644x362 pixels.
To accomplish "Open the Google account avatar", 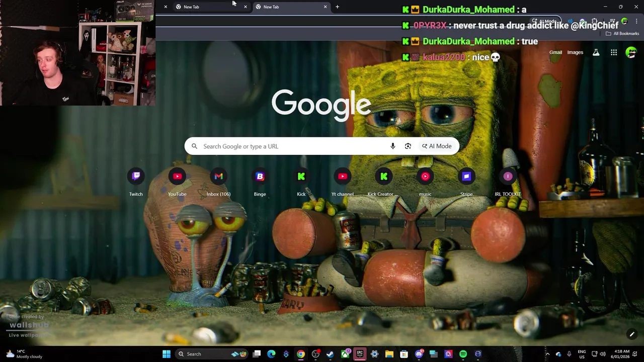I will tap(631, 52).
